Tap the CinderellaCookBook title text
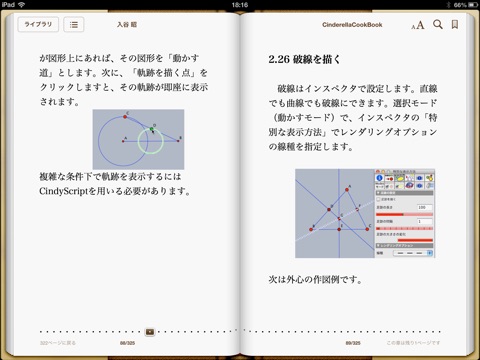Image resolution: width=480 pixels, height=360 pixels. [352, 25]
